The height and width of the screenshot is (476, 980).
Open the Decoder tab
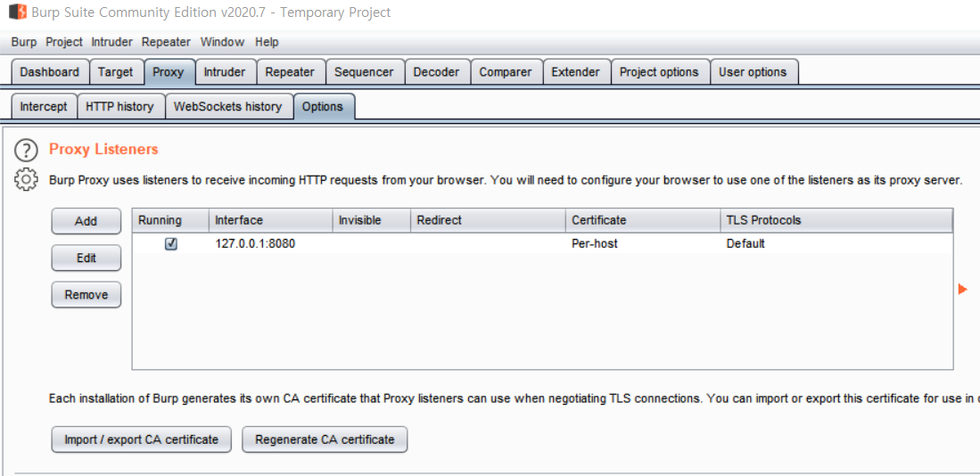pyautogui.click(x=437, y=72)
